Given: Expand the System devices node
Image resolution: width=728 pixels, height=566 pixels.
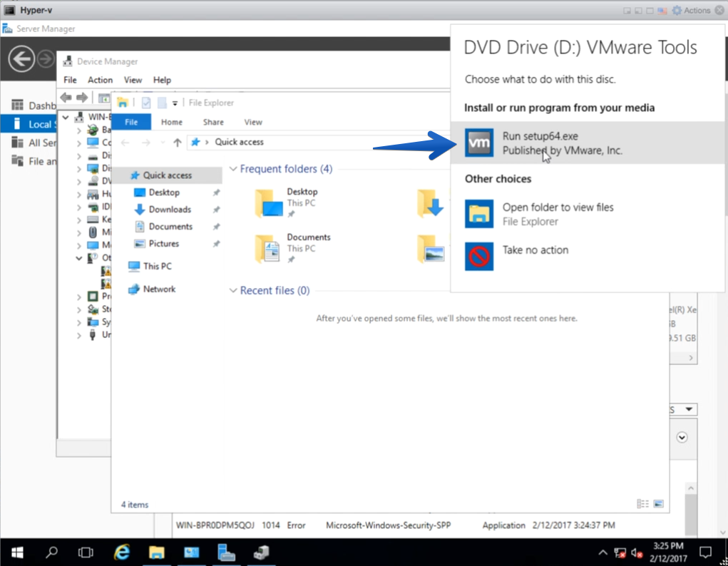Looking at the screenshot, I should (79, 322).
